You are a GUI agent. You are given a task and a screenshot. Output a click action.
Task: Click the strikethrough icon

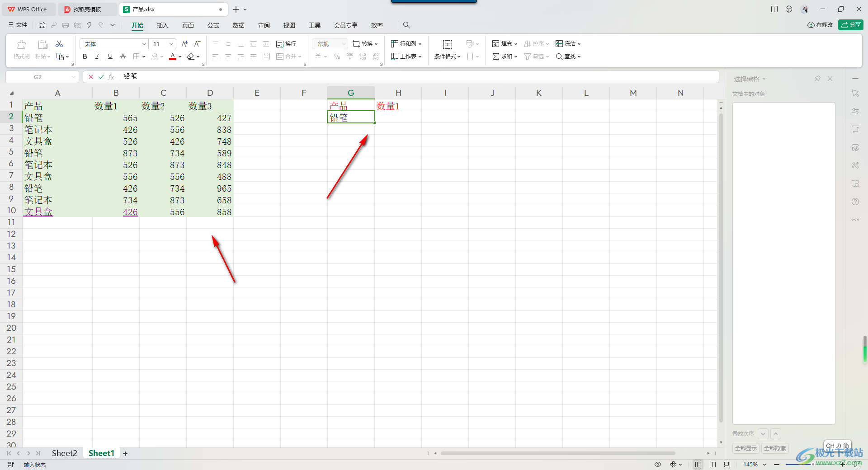(123, 56)
